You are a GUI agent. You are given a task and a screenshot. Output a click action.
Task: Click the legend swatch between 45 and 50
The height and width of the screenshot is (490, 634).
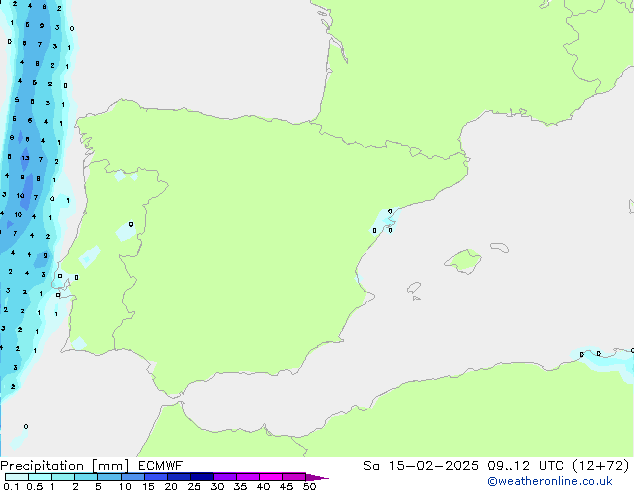pyautogui.click(x=294, y=477)
